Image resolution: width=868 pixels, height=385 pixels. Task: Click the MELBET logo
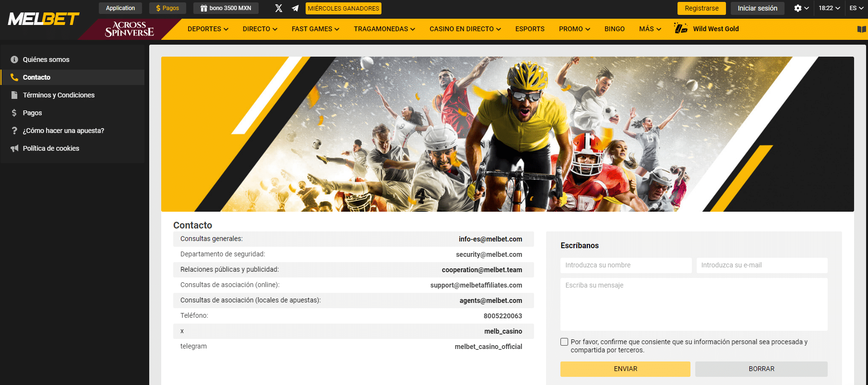click(44, 19)
